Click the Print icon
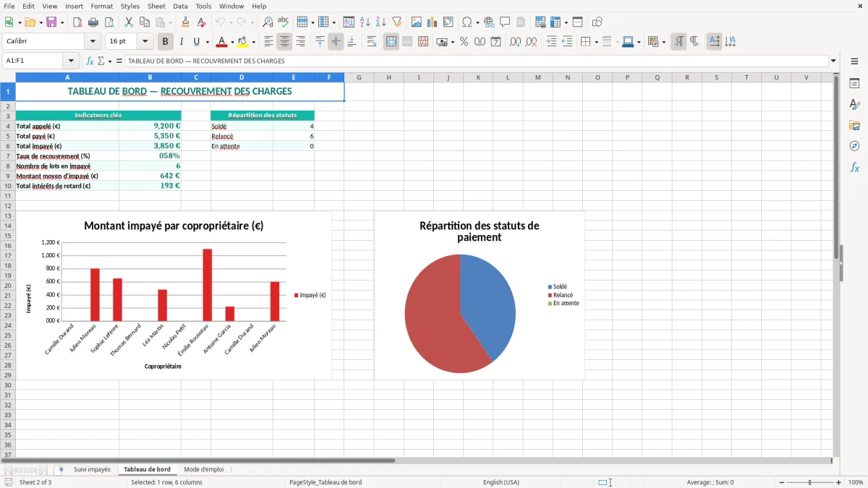 pos(93,22)
